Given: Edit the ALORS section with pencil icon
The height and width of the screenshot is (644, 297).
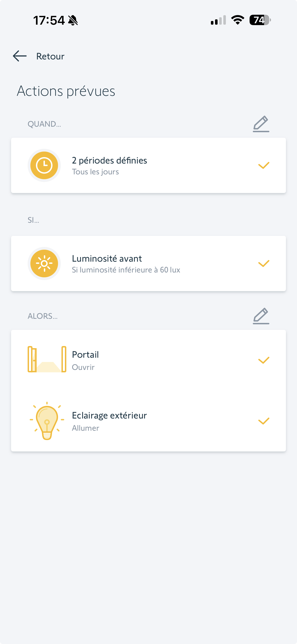Looking at the screenshot, I should (261, 316).
